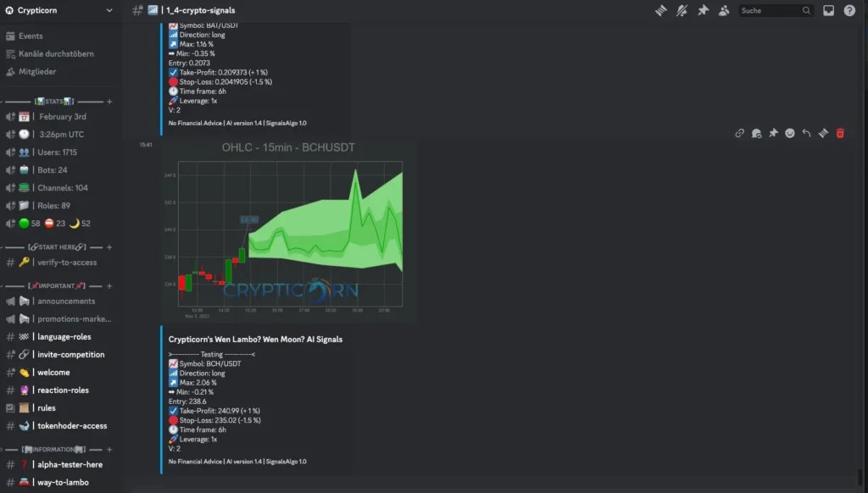This screenshot has height=493, width=868.
Task: Collapse the INFORMATION category
Action: pos(54,449)
